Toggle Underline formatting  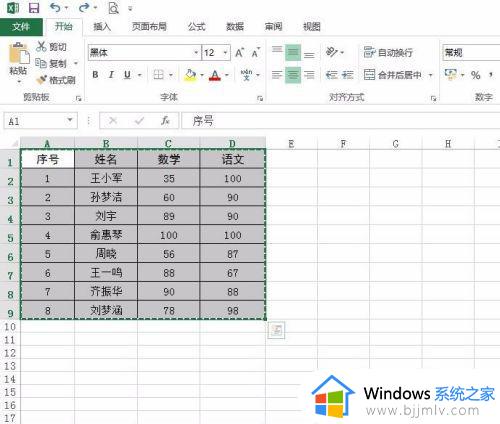click(127, 75)
